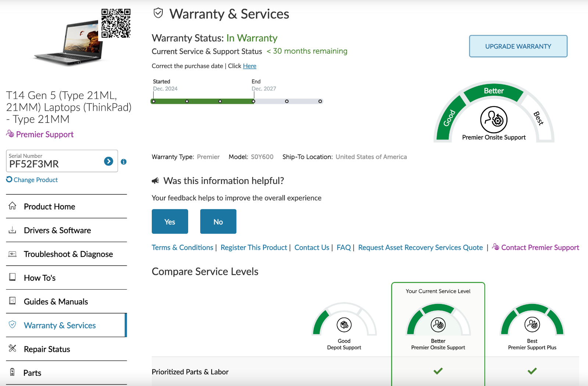Click the Drivers & Software download icon
Screen dimensions: 588x386
coord(12,230)
